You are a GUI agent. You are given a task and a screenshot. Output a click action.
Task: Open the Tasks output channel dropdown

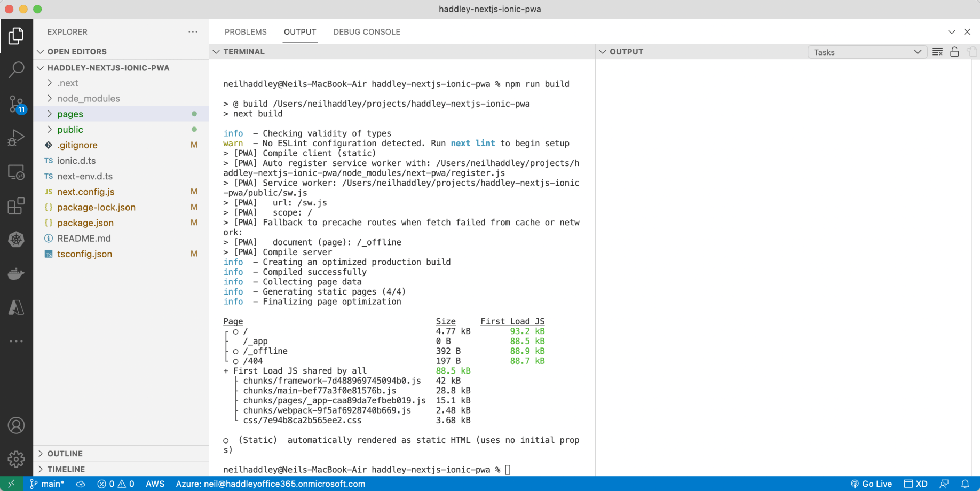(x=867, y=52)
